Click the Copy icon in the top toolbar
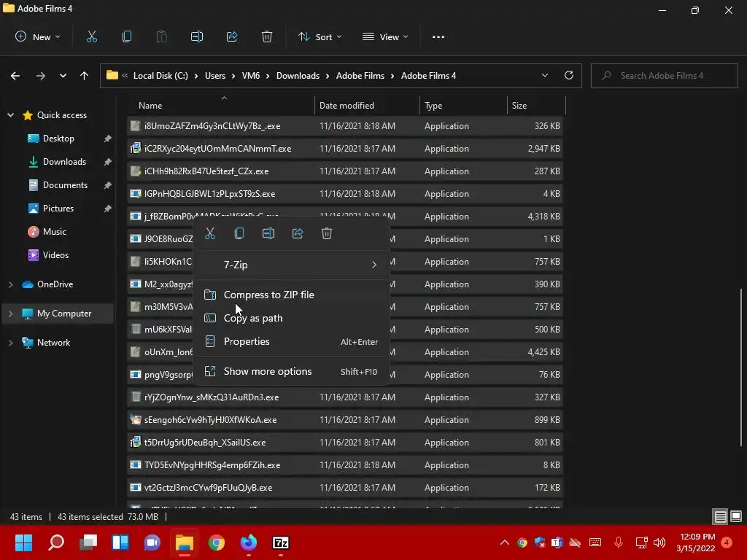 pos(127,36)
